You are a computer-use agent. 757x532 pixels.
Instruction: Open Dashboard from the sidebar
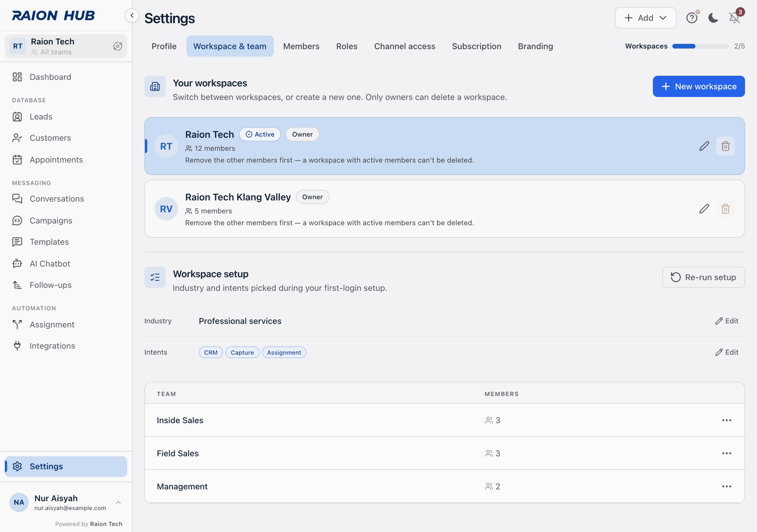(66, 77)
